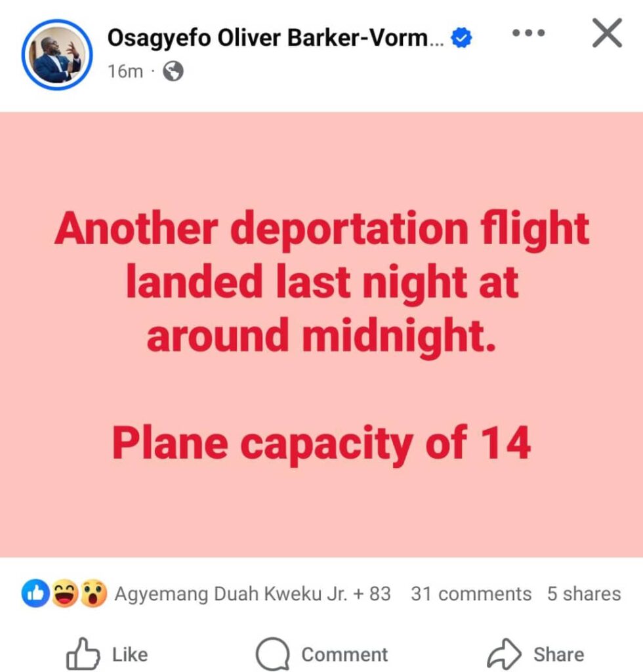Screen dimensions: 643x672
Task: Click the globe public-audience icon
Action: pyautogui.click(x=173, y=72)
